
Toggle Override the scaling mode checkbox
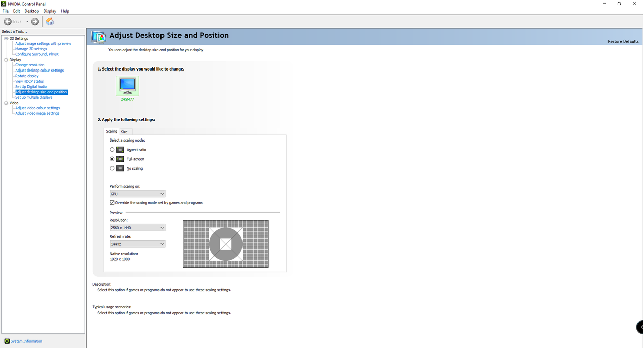(x=112, y=203)
